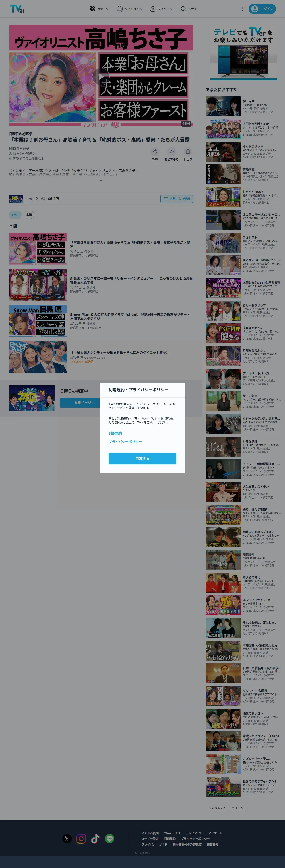Open the 運営会社 footer link
The height and width of the screenshot is (868, 285).
point(213,844)
